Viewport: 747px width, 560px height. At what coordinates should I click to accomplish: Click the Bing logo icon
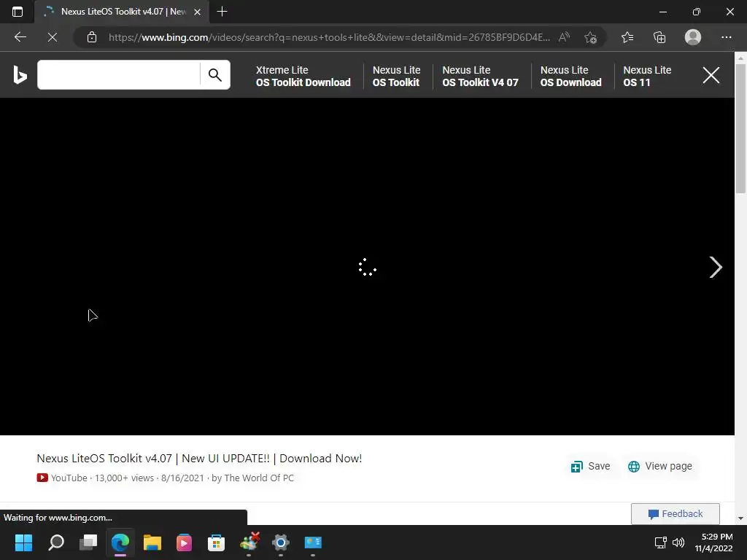[x=20, y=75]
